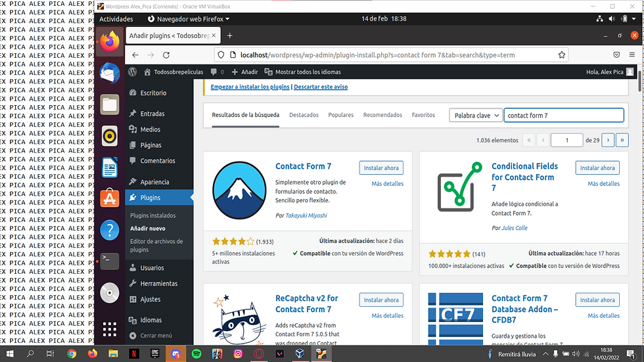Close the Añadir plugins tab
This screenshot has height=362, width=644.
click(x=214, y=35)
